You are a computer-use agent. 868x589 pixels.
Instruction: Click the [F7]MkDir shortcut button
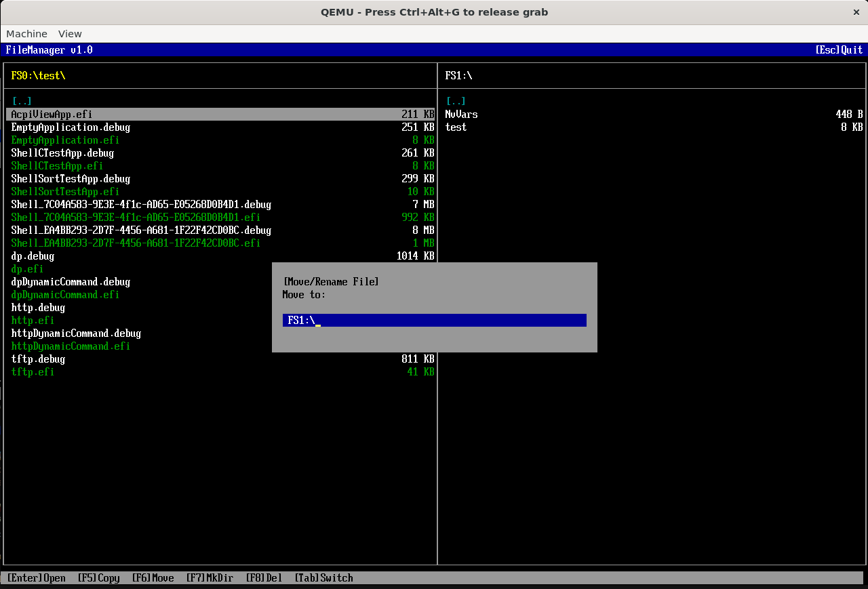pos(210,578)
